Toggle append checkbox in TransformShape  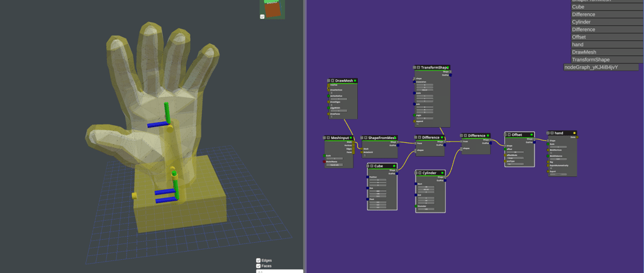418,125
